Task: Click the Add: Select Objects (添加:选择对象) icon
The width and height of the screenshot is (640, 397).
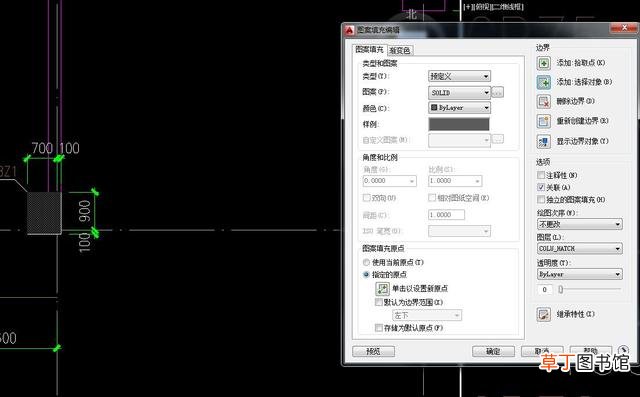Action: point(543,82)
